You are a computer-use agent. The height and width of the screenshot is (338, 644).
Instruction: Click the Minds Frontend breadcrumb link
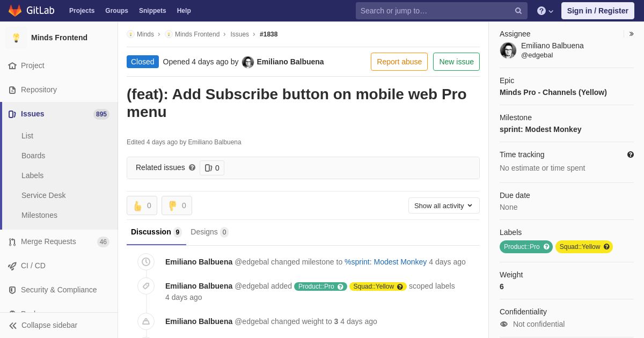point(197,34)
